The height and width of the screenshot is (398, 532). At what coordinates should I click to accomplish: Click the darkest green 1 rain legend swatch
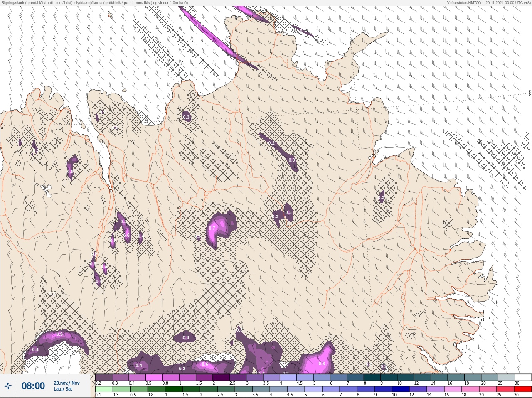174,390
